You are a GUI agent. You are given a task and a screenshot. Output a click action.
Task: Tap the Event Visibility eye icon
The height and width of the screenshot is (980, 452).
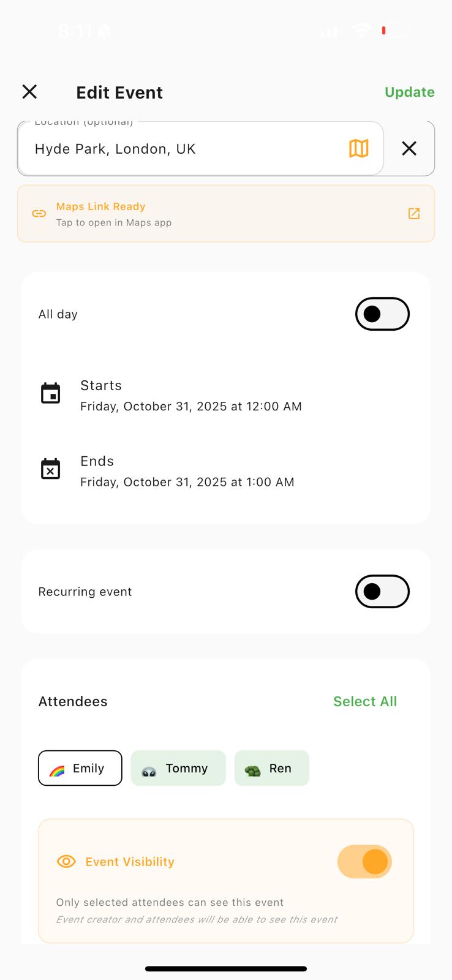click(x=66, y=862)
